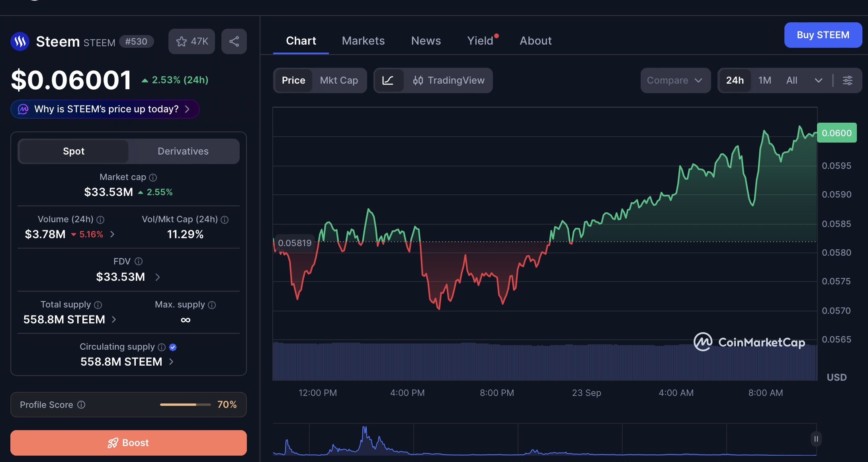Show Market cap info tooltip icon
This screenshot has width=868, height=462.
[x=153, y=178]
